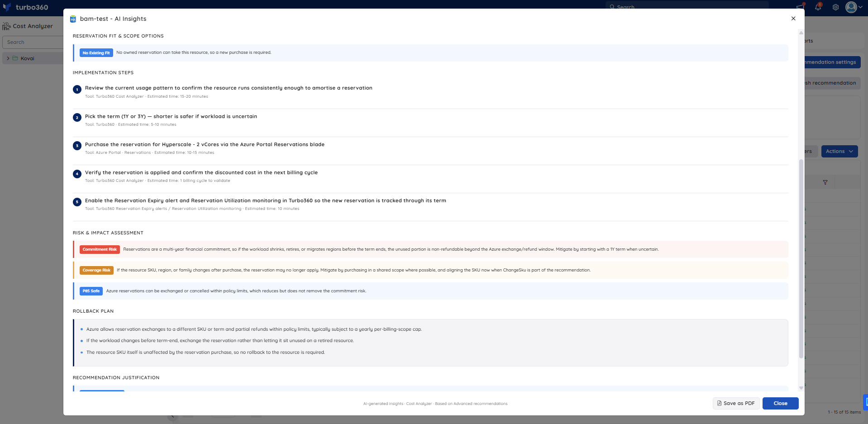This screenshot has height=424, width=868.
Task: Click the table filter funnel icon
Action: tap(825, 182)
